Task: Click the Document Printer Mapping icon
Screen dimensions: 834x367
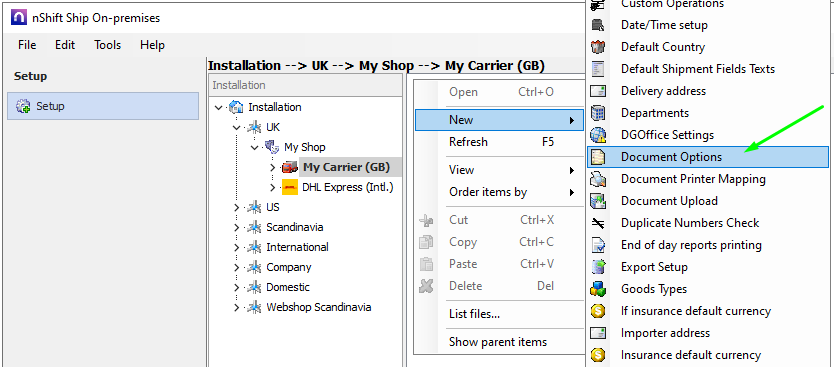Action: 598,179
